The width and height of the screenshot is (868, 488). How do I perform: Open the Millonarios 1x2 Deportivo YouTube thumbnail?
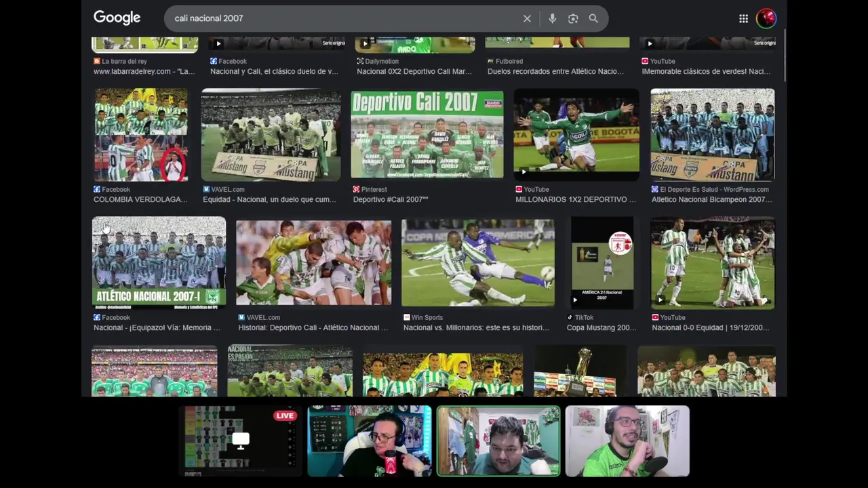pyautogui.click(x=576, y=135)
